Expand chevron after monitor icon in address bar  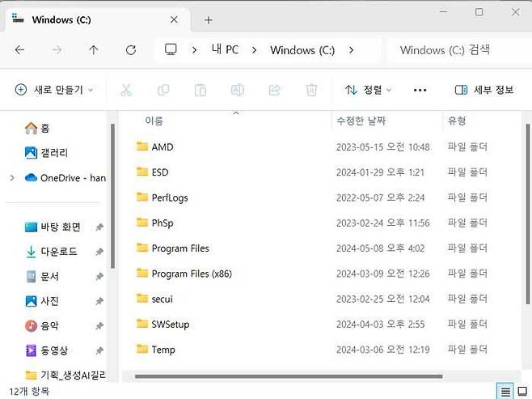tap(194, 50)
